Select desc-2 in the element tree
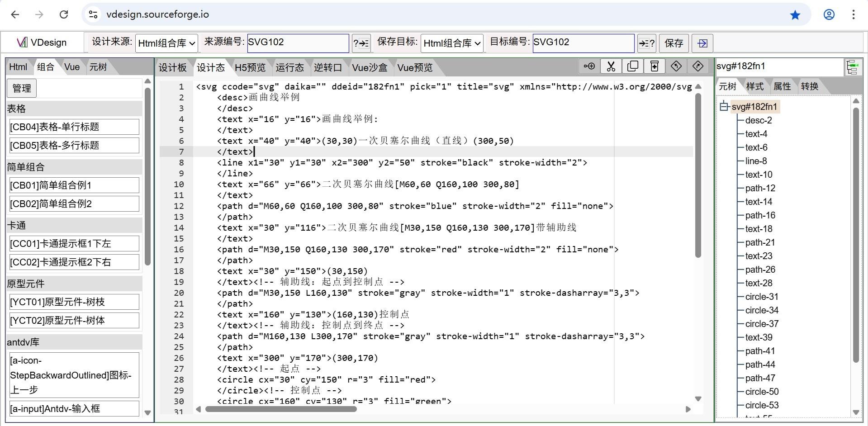This screenshot has width=868, height=426. coord(759,120)
